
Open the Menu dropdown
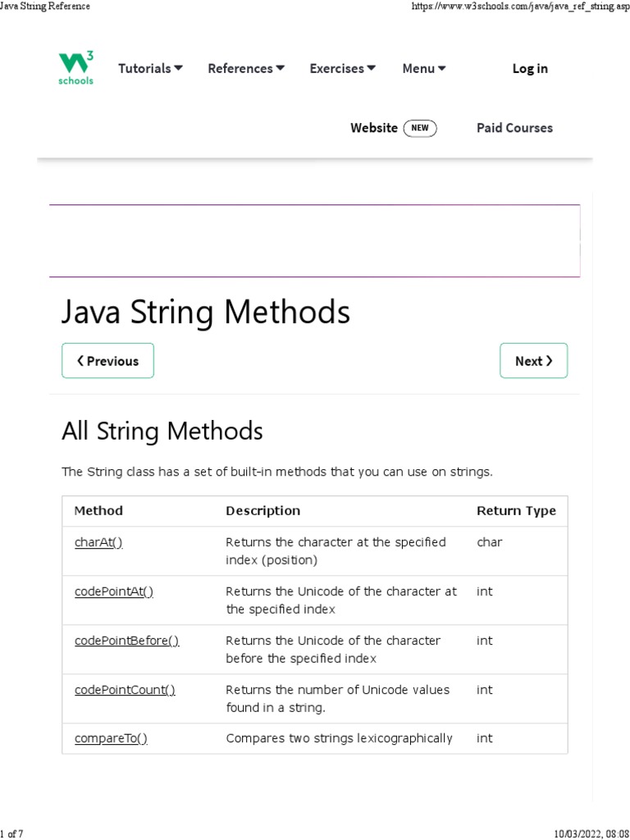[424, 69]
